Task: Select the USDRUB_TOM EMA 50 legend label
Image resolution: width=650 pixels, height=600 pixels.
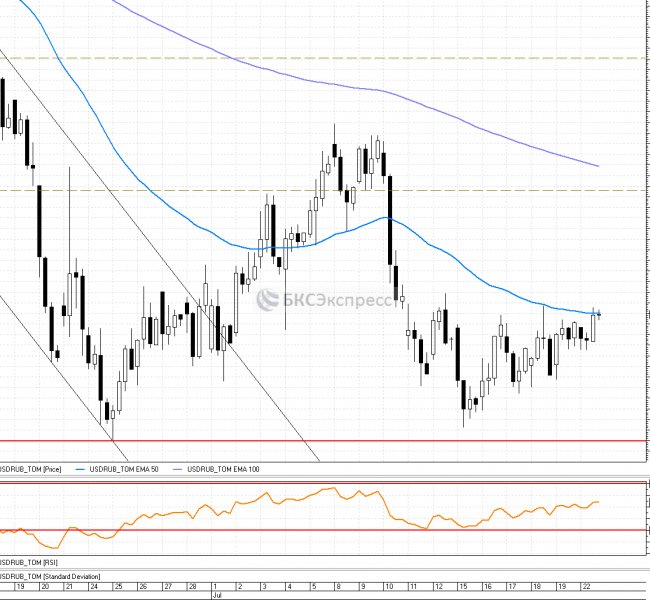Action: [x=123, y=468]
